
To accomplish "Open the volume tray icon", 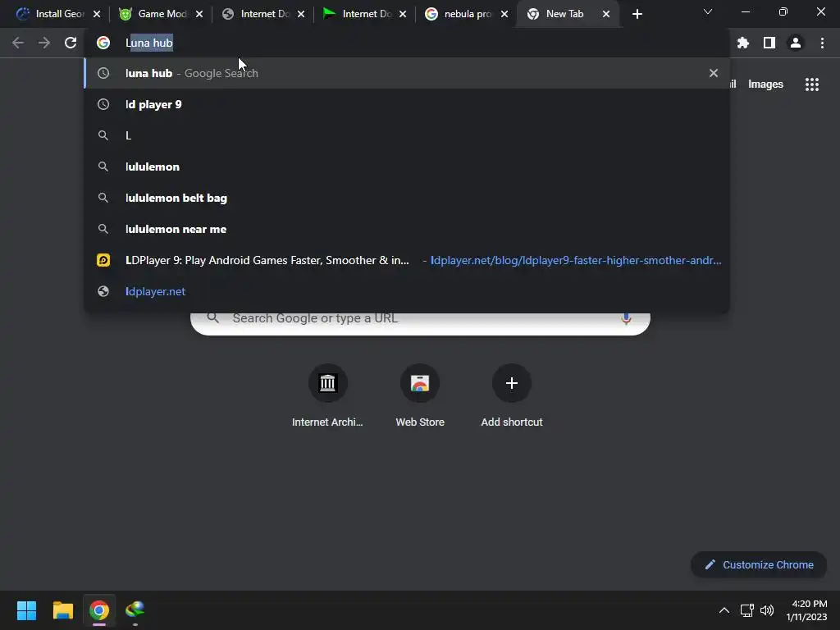I will [x=767, y=610].
